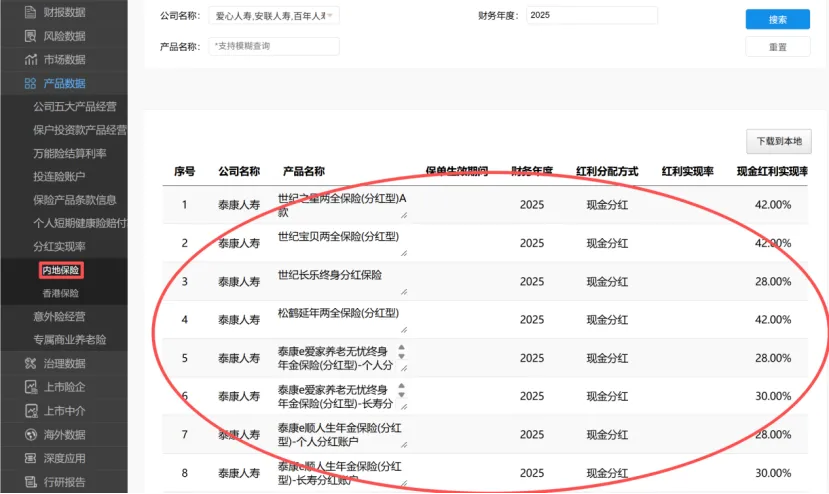The image size is (829, 494).
Task: Click the 产品数据 grid icon
Action: coord(30,83)
